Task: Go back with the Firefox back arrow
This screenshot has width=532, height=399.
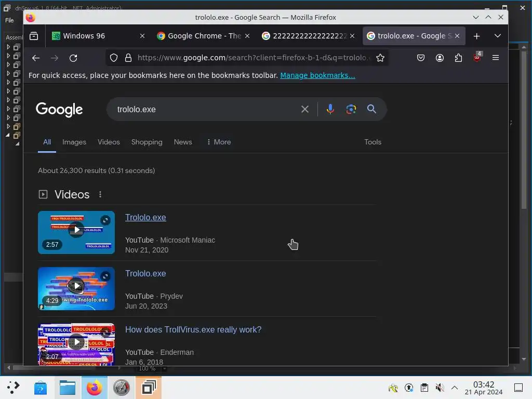Action: coord(36,58)
